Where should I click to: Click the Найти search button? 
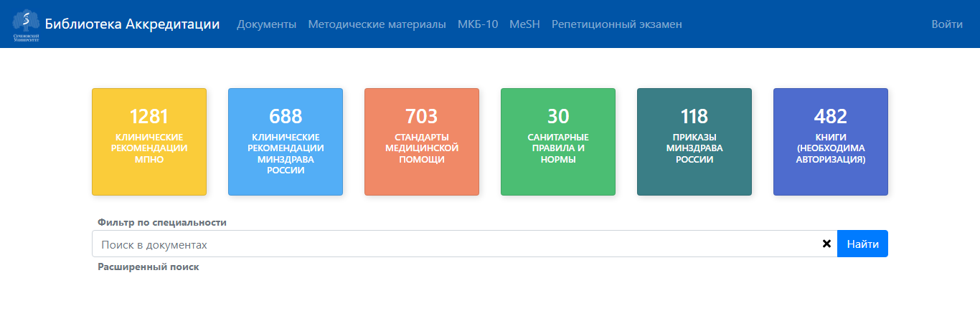click(862, 244)
